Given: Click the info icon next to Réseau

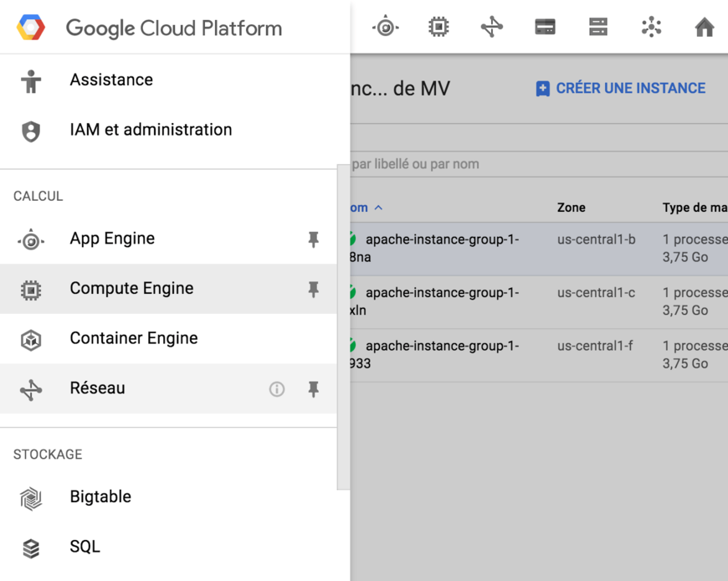Looking at the screenshot, I should coord(277,388).
